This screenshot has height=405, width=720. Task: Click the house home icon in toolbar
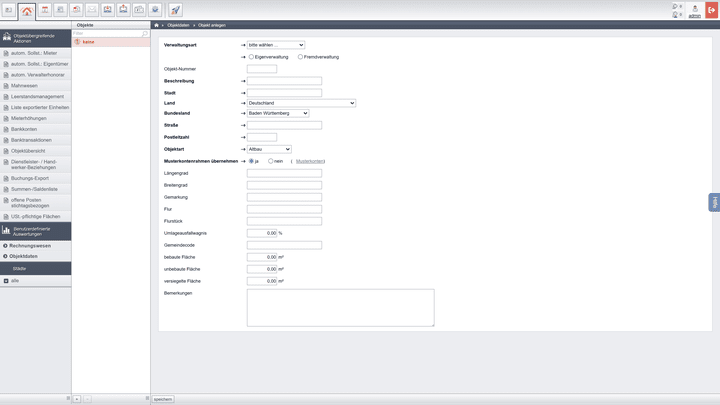tap(26, 10)
